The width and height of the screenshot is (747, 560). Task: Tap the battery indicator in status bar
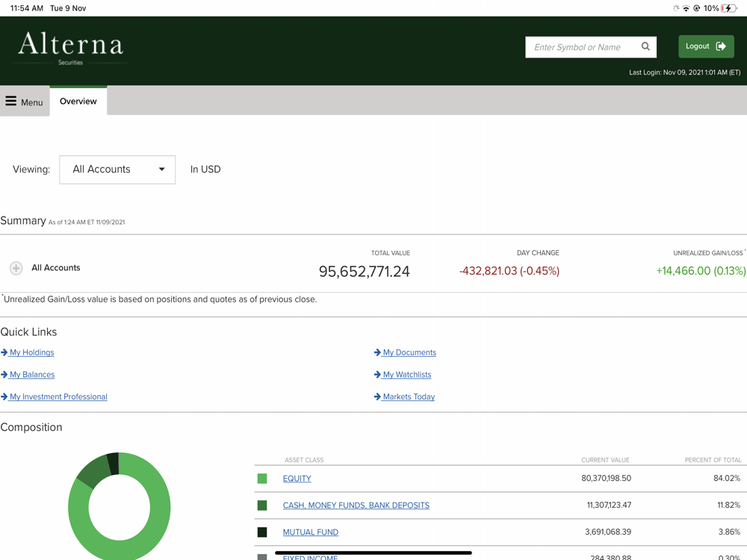tap(729, 8)
